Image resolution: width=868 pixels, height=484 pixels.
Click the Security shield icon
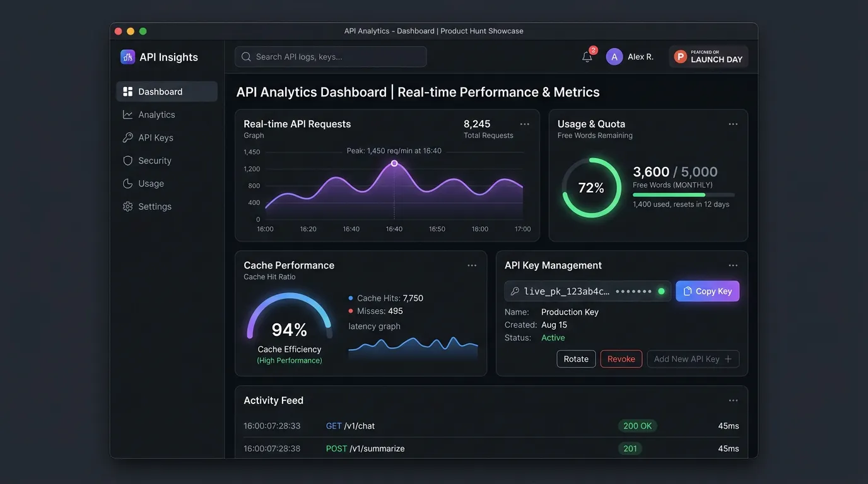pos(127,161)
